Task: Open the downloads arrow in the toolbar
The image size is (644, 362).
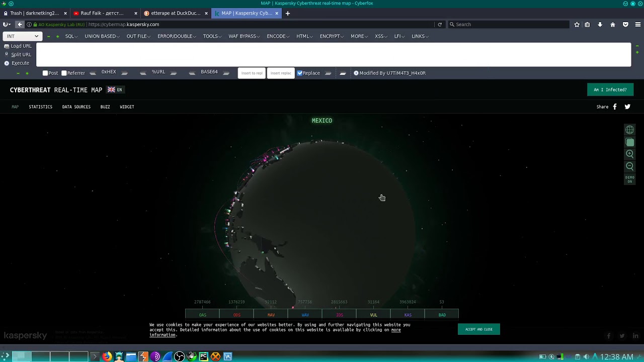Action: (600, 24)
